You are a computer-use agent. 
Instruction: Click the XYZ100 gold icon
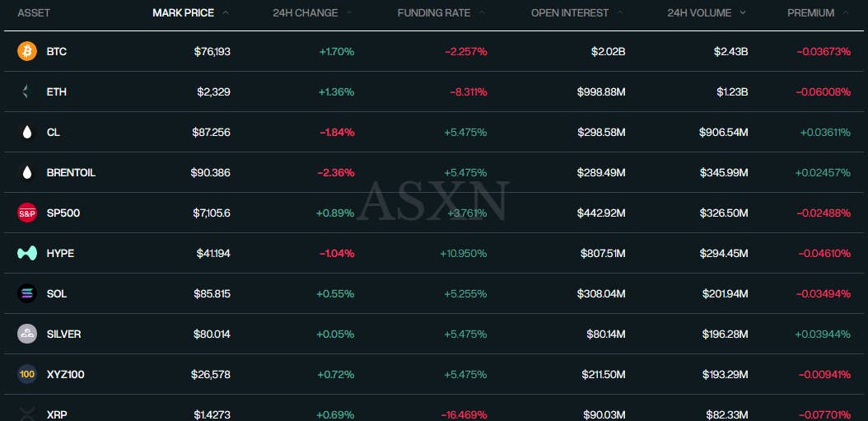coord(27,374)
